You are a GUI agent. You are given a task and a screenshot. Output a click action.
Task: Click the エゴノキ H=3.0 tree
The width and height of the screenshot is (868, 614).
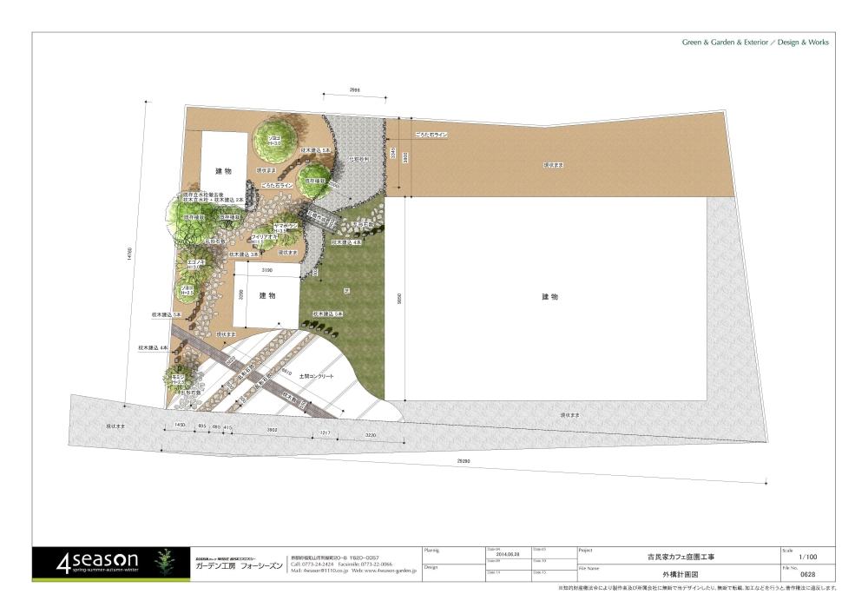(196, 261)
